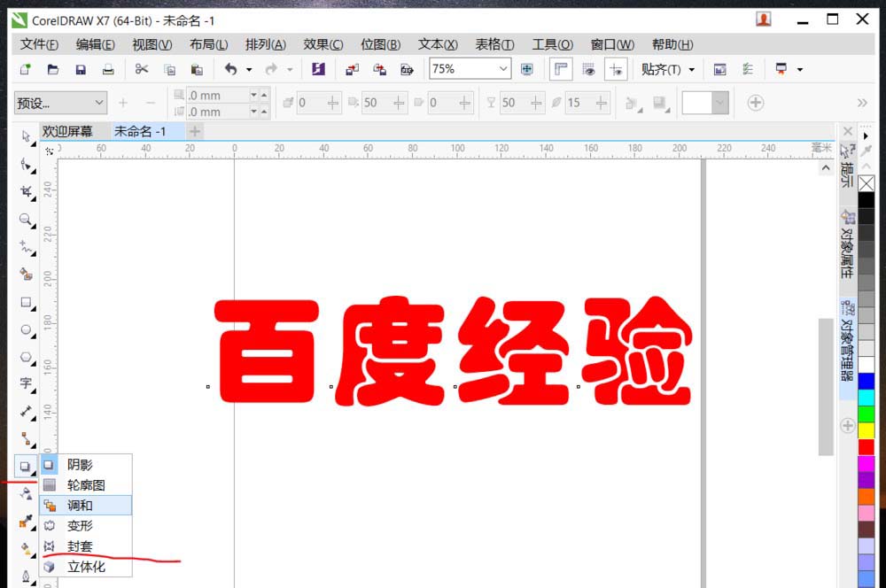The width and height of the screenshot is (886, 588).
Task: Toggle show rulers button
Action: 561,69
